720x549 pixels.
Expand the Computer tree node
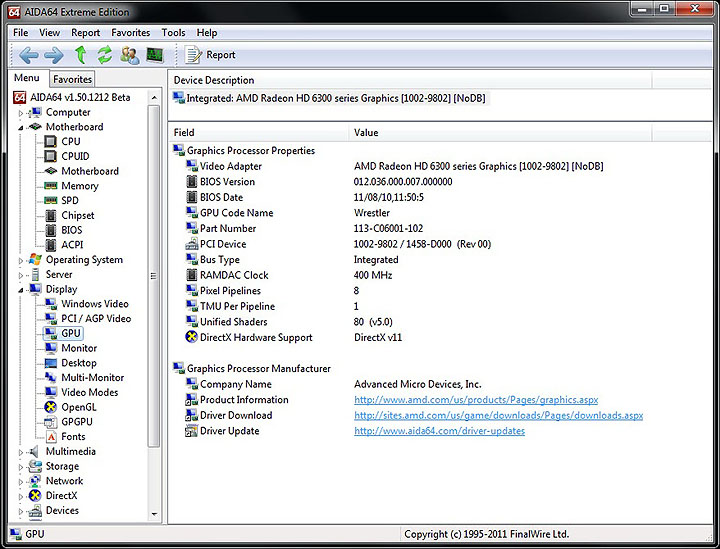coord(20,113)
